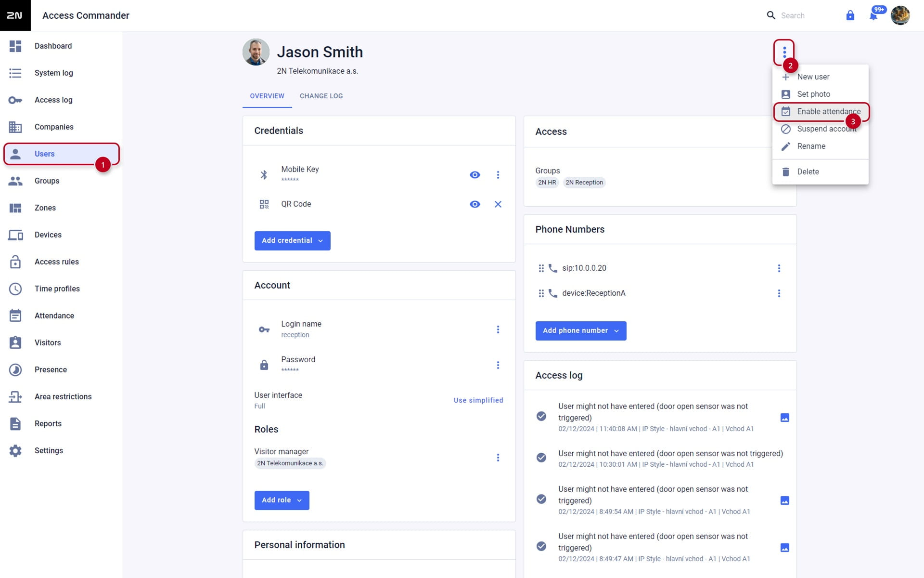Click drag handle for sip:10.0.0.20
Viewport: 924px width, 578px height.
pyautogui.click(x=541, y=268)
